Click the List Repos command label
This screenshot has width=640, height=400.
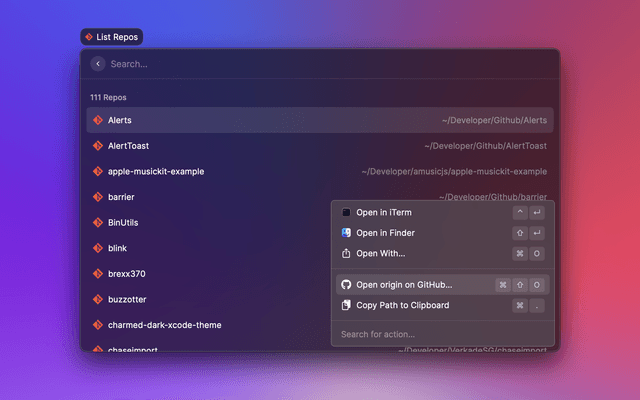coord(112,37)
